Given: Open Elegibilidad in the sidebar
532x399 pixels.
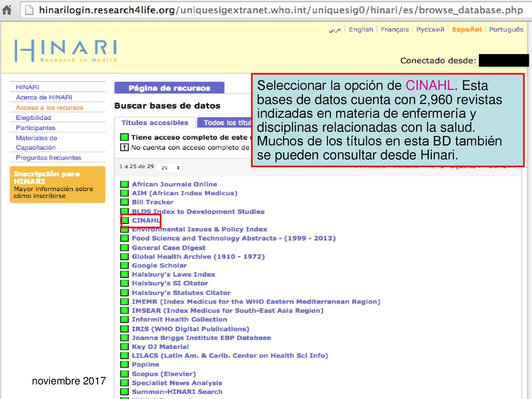Looking at the screenshot, I should tap(33, 118).
